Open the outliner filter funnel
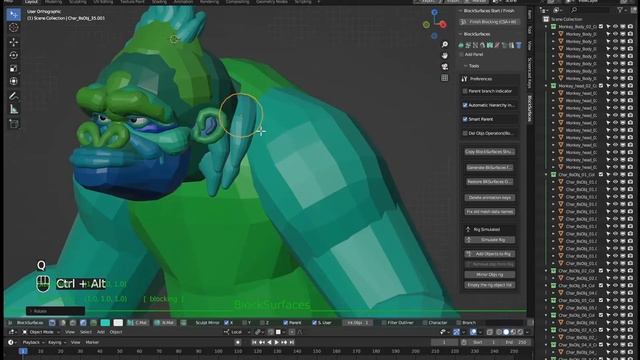Screen dimensions: 640x360 pyautogui.click(x=620, y=10)
